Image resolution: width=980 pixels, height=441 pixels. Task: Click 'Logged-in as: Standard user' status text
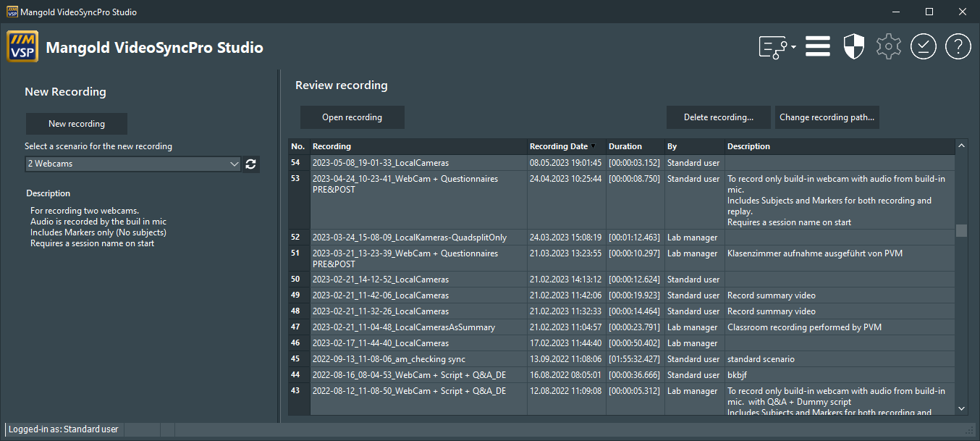pos(64,429)
